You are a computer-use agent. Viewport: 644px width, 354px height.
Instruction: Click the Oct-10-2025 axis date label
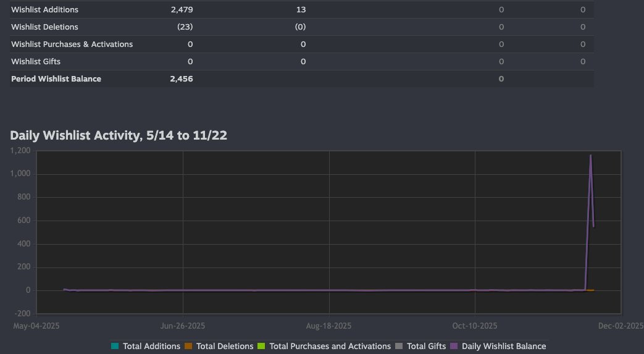pos(475,326)
